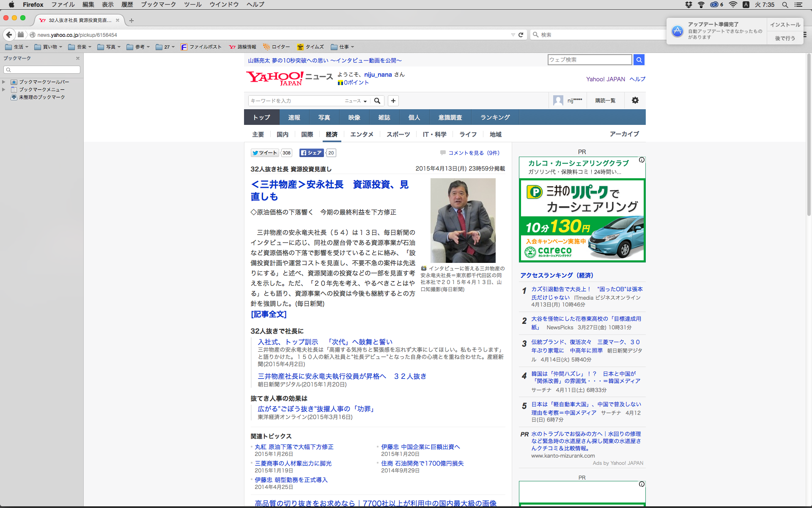Click the ウェブ検索 input field
The height and width of the screenshot is (508, 812).
(x=590, y=60)
